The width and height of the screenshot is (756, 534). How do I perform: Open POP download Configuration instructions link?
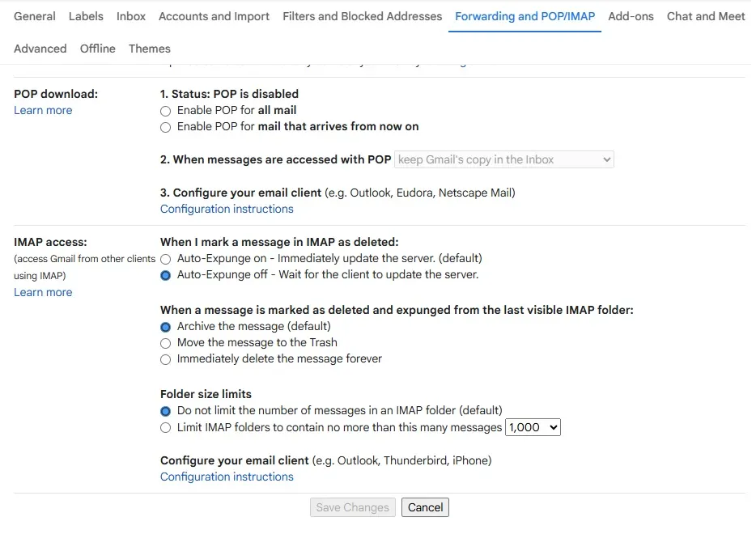226,209
